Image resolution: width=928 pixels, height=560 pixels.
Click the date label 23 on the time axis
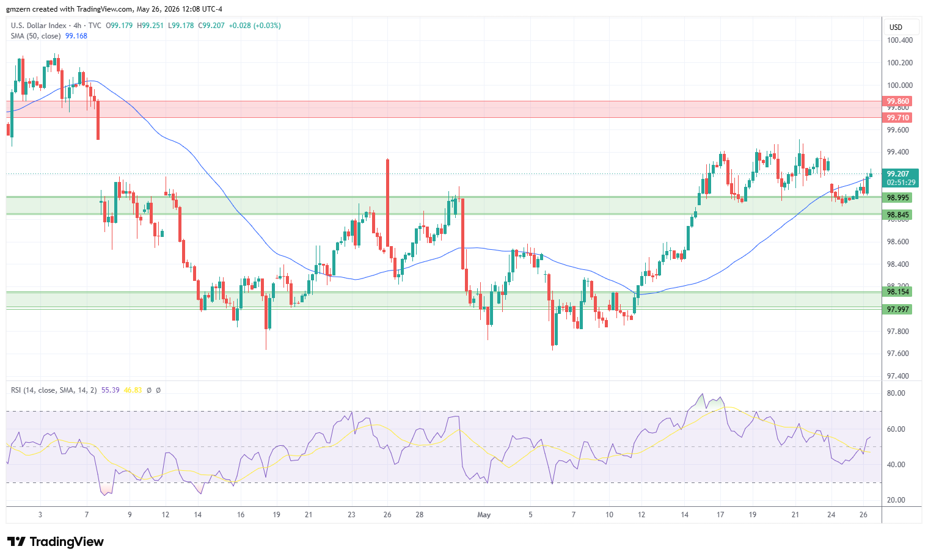(x=351, y=515)
